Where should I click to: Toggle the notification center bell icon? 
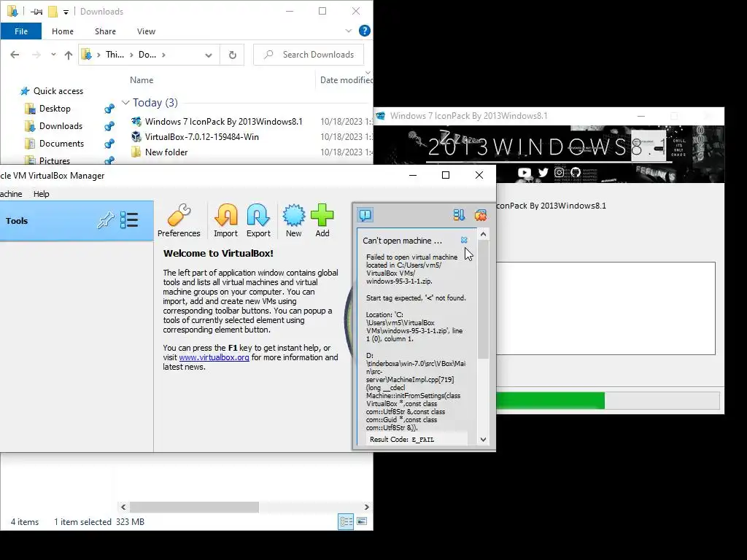(365, 215)
